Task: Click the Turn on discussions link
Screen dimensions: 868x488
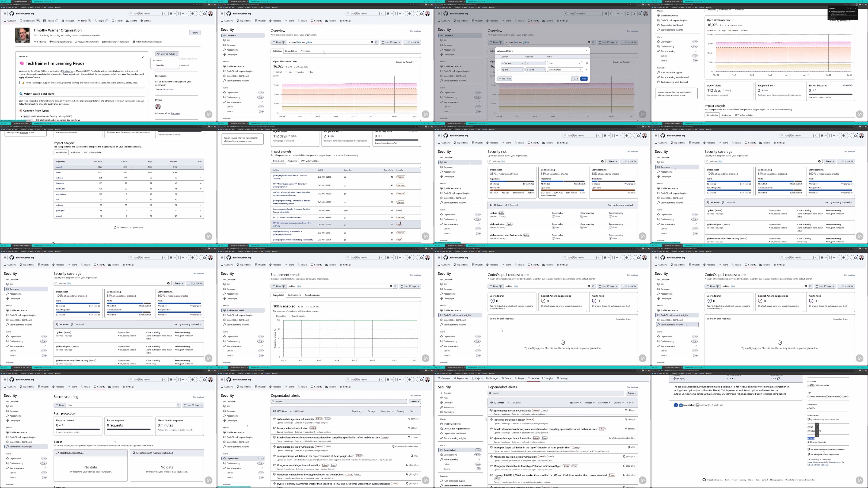Action: click(164, 89)
